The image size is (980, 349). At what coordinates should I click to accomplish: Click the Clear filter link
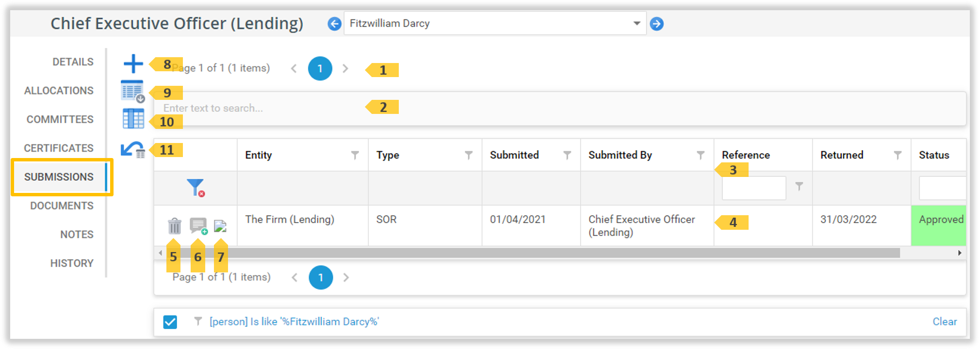coord(944,322)
